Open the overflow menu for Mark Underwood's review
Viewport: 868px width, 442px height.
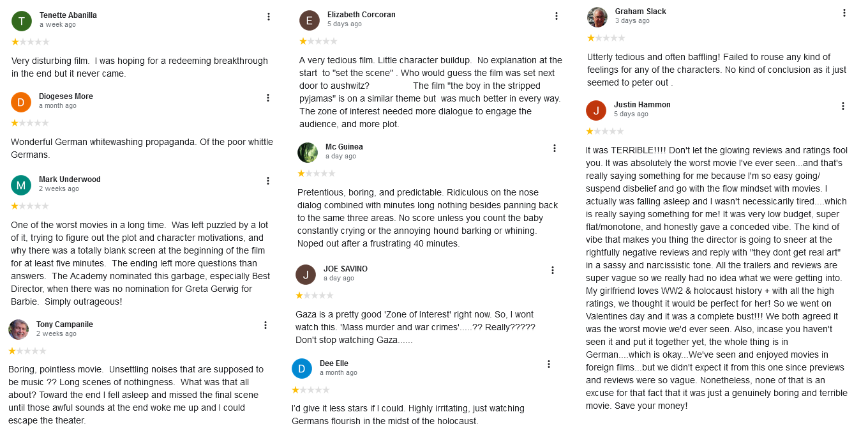pos(268,181)
